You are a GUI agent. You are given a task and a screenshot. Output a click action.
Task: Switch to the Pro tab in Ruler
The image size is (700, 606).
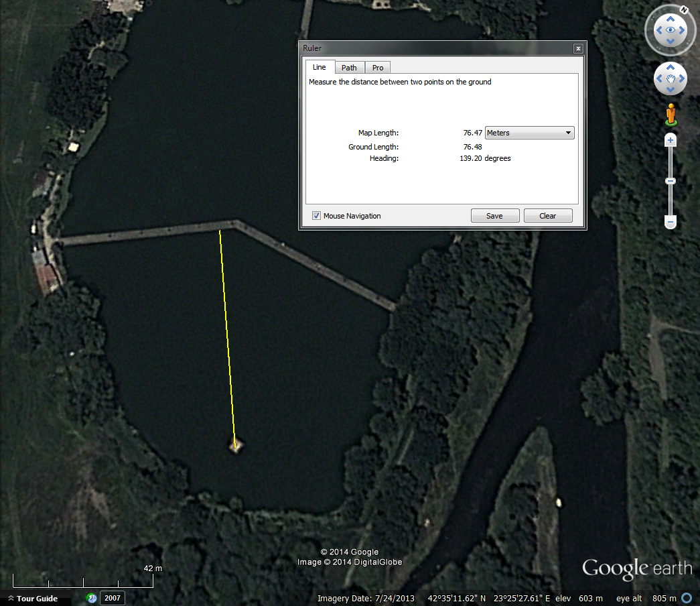click(378, 68)
